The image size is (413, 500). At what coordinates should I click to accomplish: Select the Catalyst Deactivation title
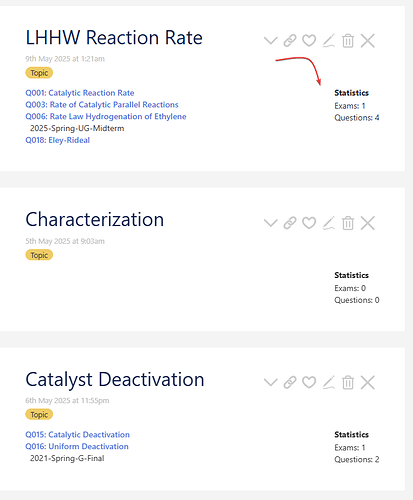[115, 380]
